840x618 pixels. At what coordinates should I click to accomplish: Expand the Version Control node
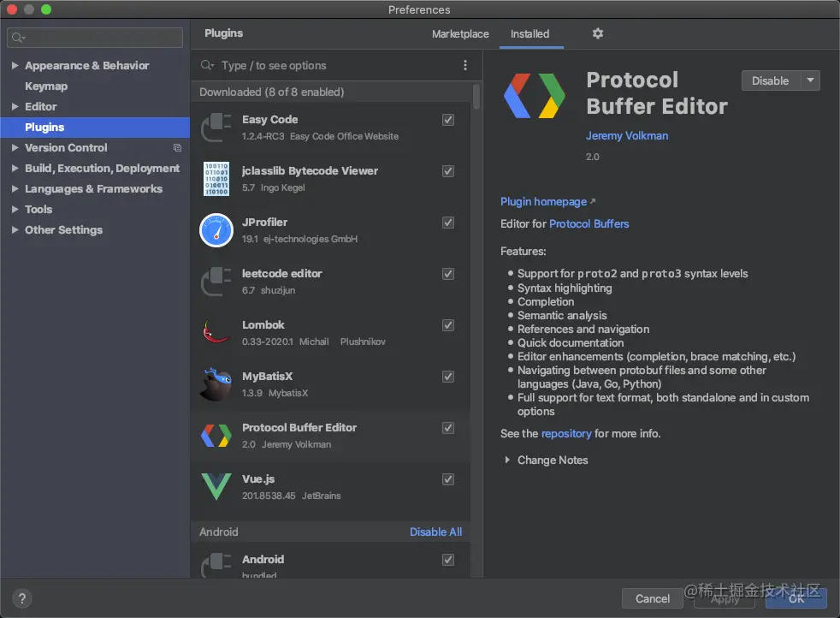15,148
